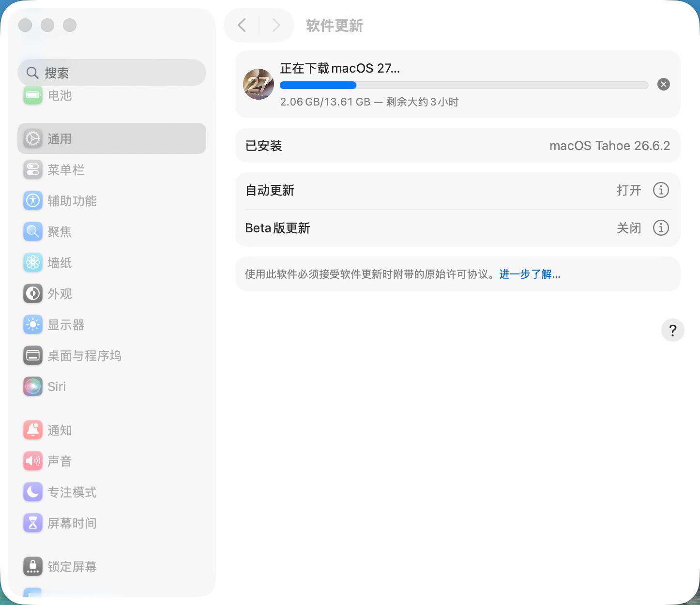Click the 正在下载 macOS 27... title
This screenshot has width=700, height=605.
point(340,68)
